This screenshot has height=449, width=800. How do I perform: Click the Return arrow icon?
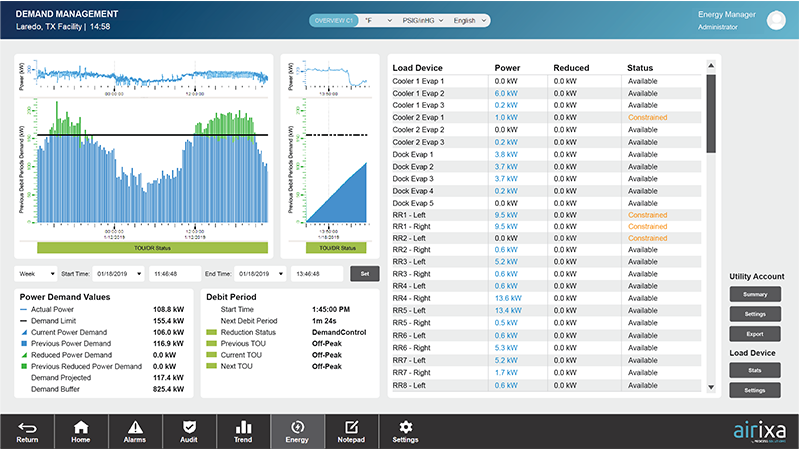pyautogui.click(x=27, y=428)
